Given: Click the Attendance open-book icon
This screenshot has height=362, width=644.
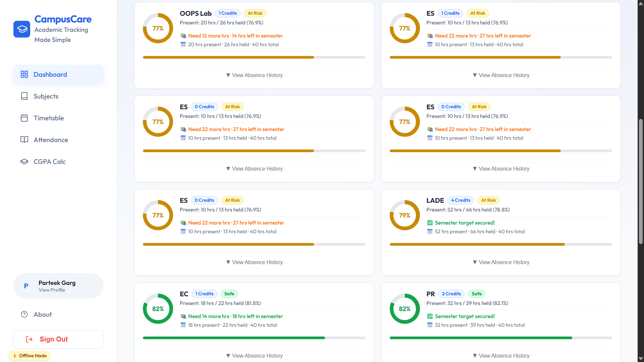Looking at the screenshot, I should point(24,140).
